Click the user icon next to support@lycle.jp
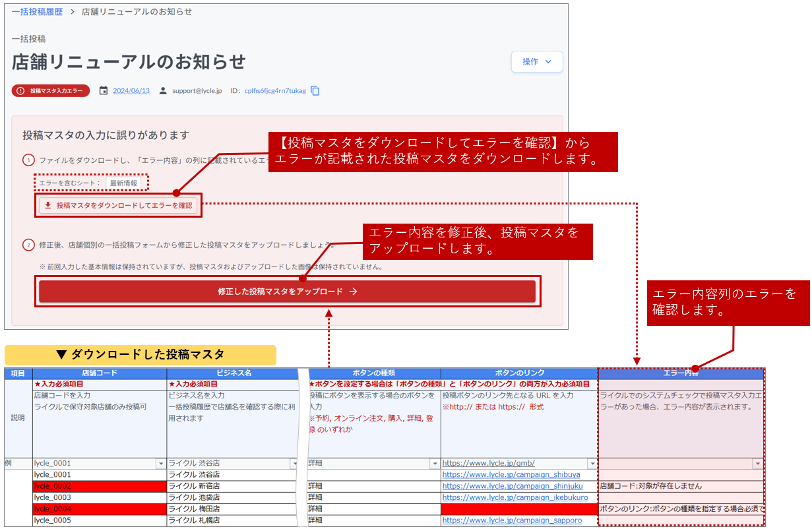 (x=162, y=90)
